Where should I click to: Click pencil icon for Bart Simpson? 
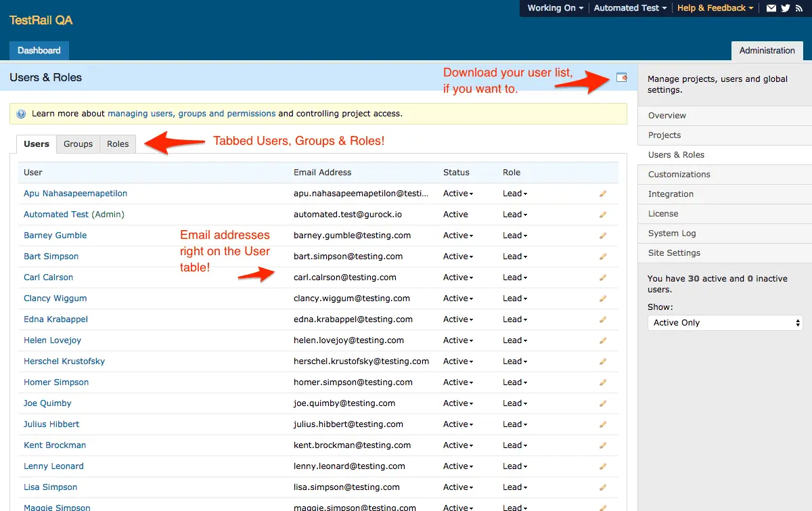tap(603, 257)
